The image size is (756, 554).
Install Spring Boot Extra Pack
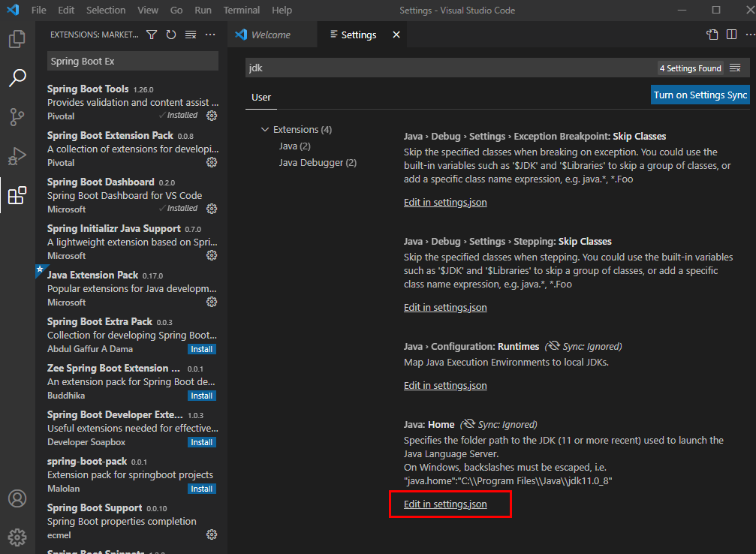click(x=201, y=349)
